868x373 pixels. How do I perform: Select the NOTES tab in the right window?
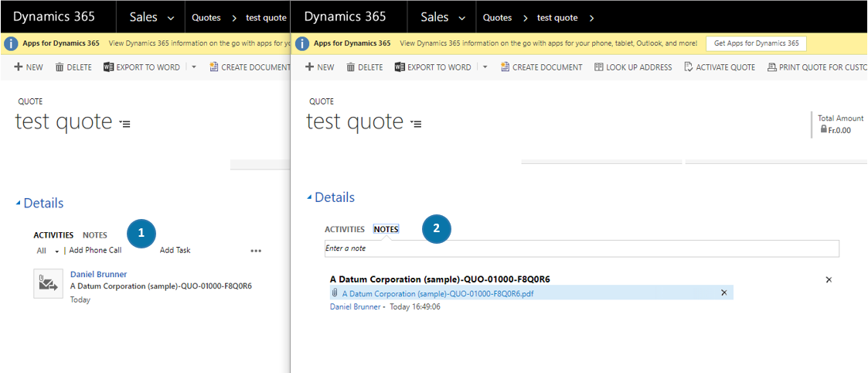[x=386, y=229]
